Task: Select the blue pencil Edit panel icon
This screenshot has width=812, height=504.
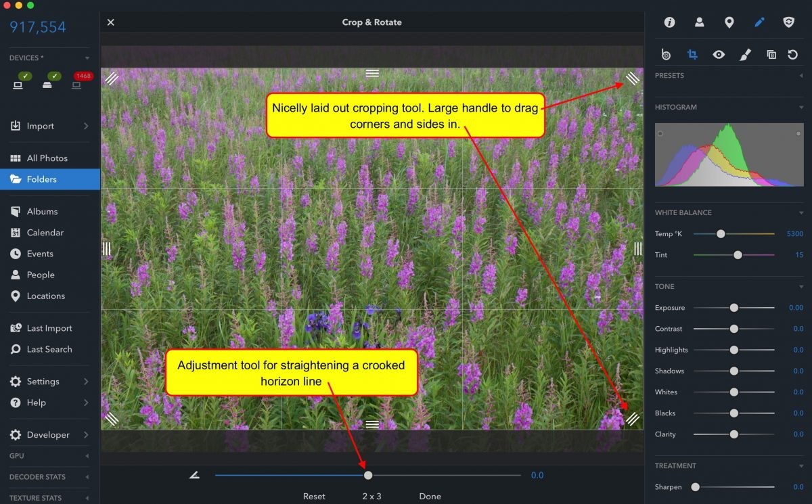Action: tap(759, 22)
